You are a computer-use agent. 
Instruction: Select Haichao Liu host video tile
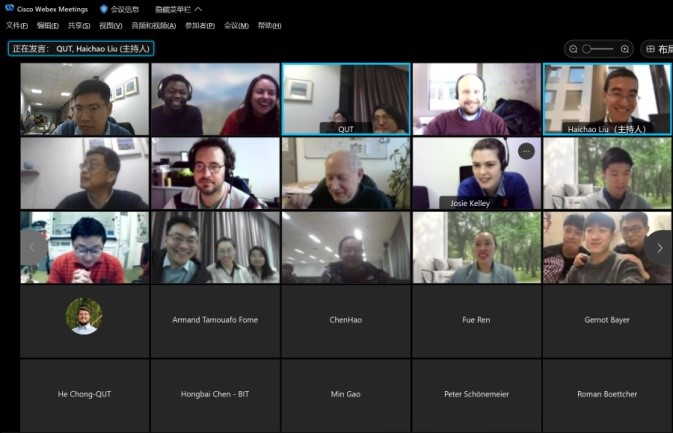point(607,99)
